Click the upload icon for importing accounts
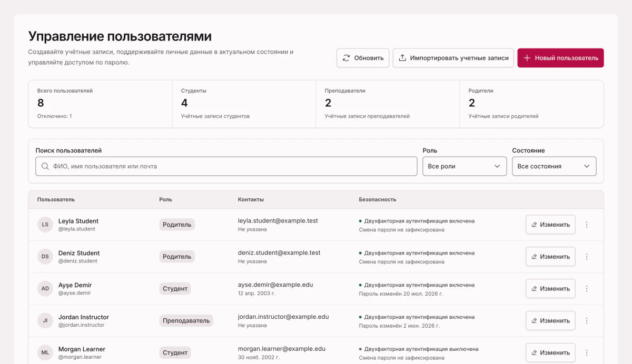This screenshot has width=632, height=364. click(x=402, y=58)
